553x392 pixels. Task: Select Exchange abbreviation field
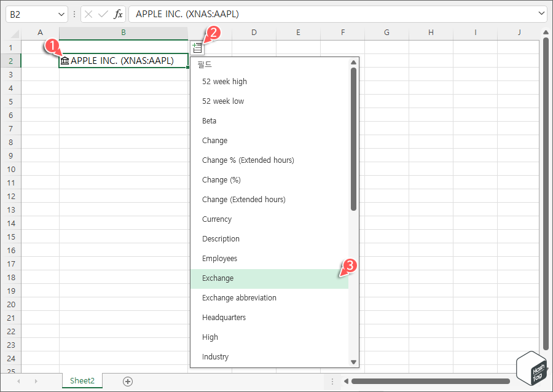(270, 298)
